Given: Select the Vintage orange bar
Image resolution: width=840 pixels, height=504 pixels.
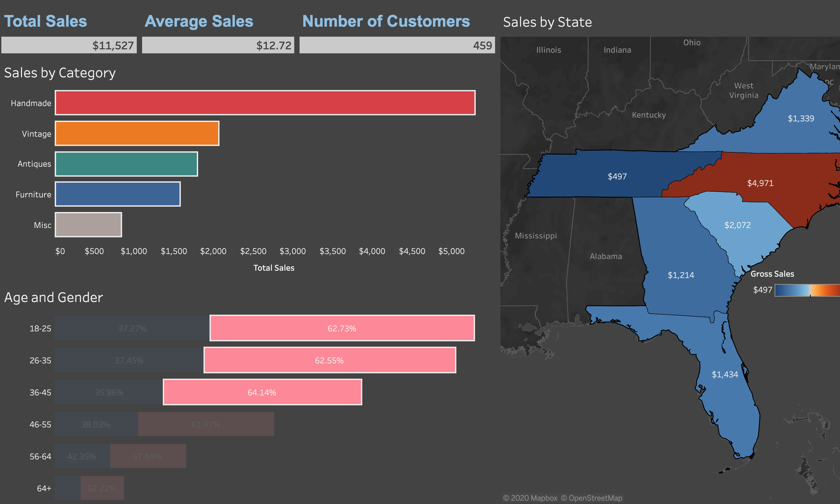Looking at the screenshot, I should [x=137, y=133].
